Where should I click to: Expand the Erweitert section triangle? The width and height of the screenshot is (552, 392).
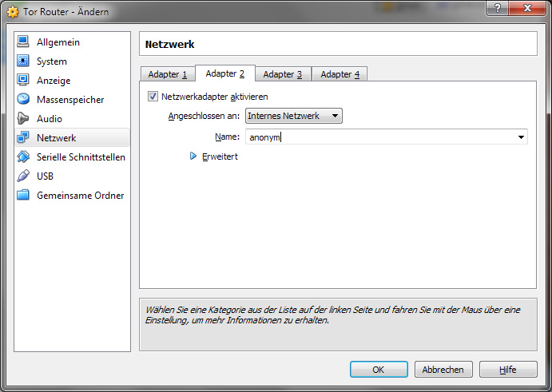[x=193, y=156]
